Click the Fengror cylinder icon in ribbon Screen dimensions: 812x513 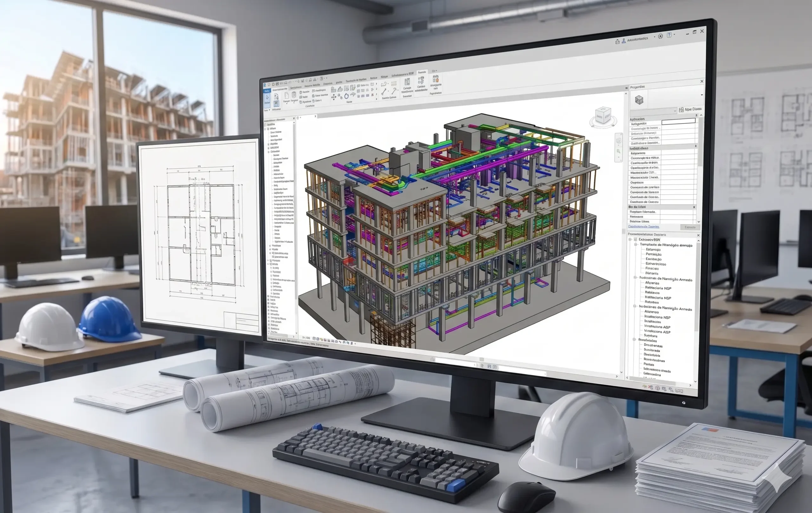pyautogui.click(x=294, y=95)
